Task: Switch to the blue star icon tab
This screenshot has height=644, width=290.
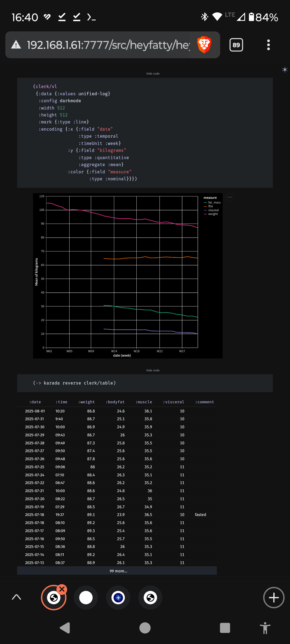Action: pos(118,598)
